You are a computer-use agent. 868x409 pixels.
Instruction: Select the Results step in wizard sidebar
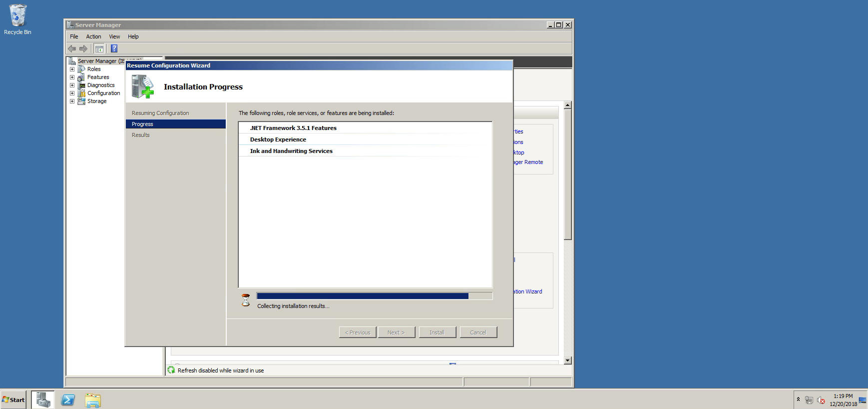click(140, 135)
